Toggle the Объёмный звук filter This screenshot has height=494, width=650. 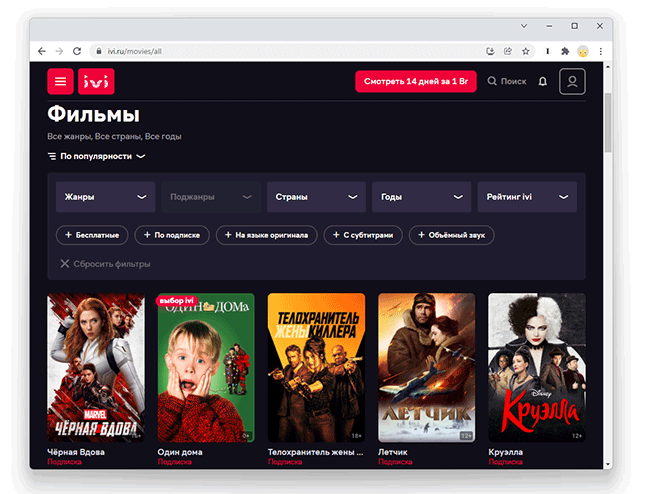tap(451, 235)
